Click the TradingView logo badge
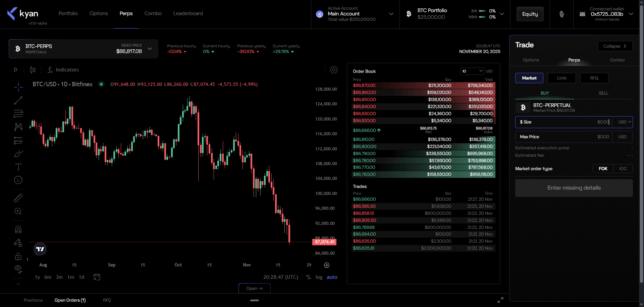Screen dimensions: 644x307 coord(40,249)
